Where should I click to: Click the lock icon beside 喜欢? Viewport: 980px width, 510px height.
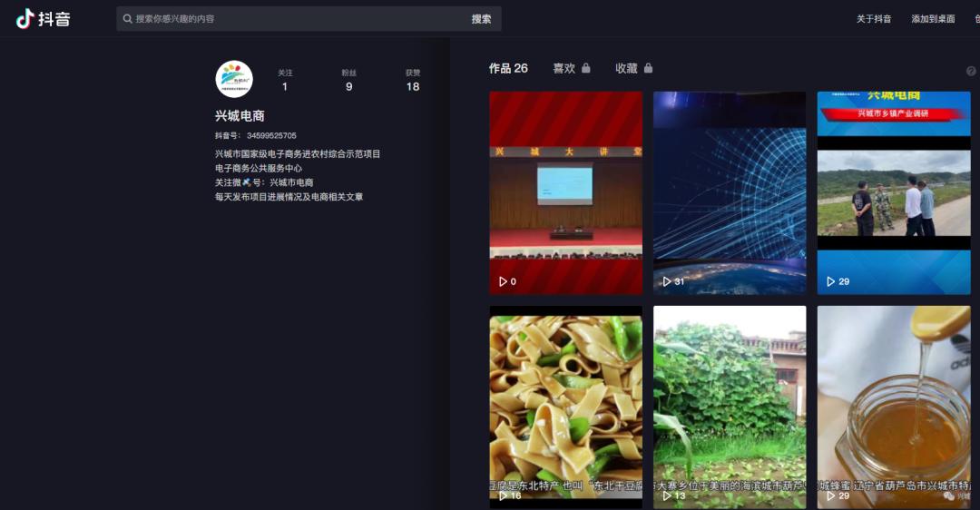pyautogui.click(x=585, y=67)
